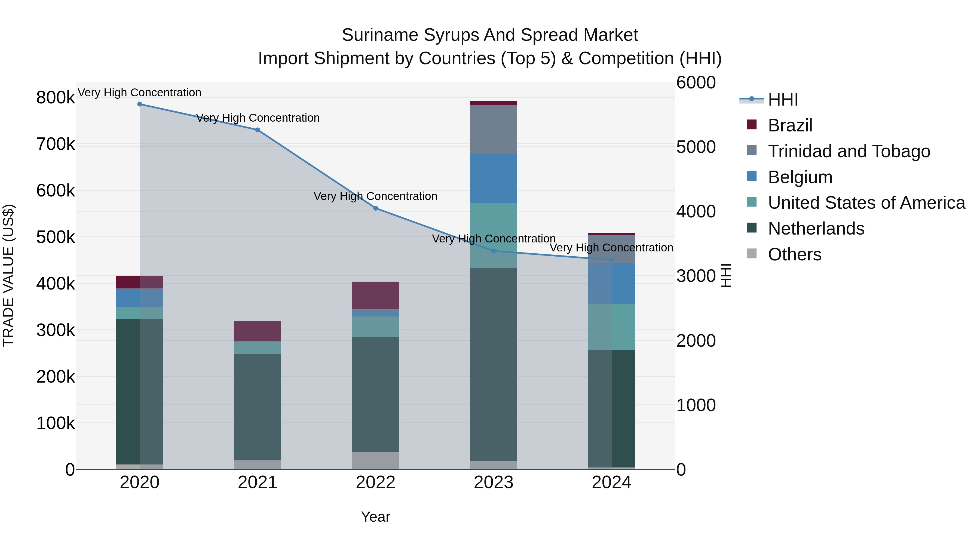Click the vertical HHI axis title

[x=726, y=275]
